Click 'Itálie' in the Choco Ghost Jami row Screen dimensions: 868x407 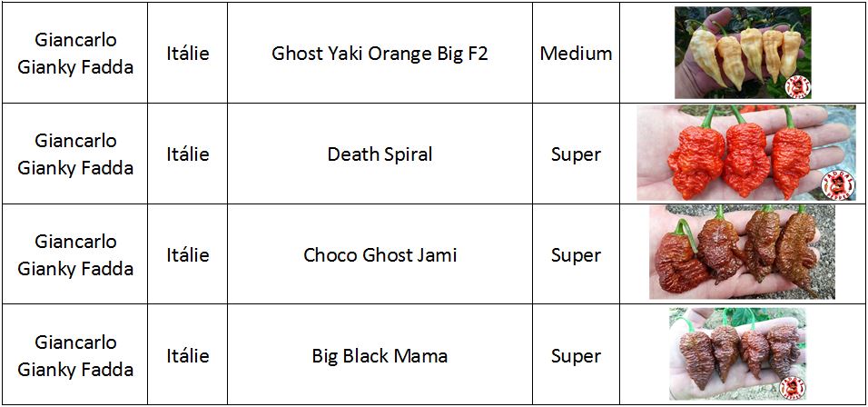point(188,255)
